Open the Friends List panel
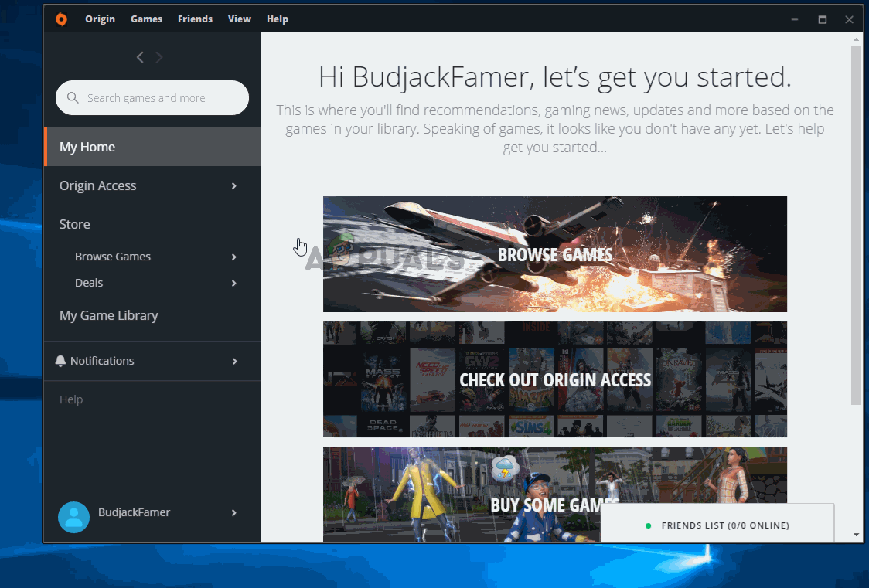The image size is (869, 588). (x=717, y=522)
